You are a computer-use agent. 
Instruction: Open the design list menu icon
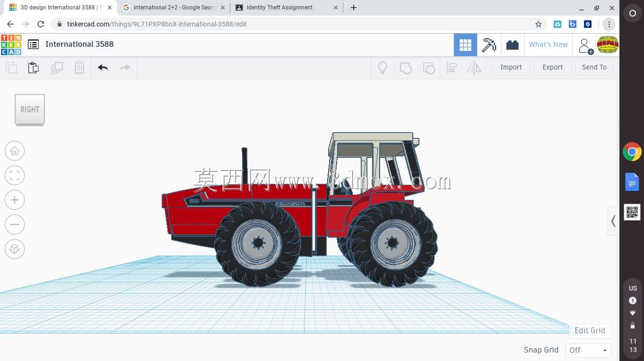click(x=33, y=44)
